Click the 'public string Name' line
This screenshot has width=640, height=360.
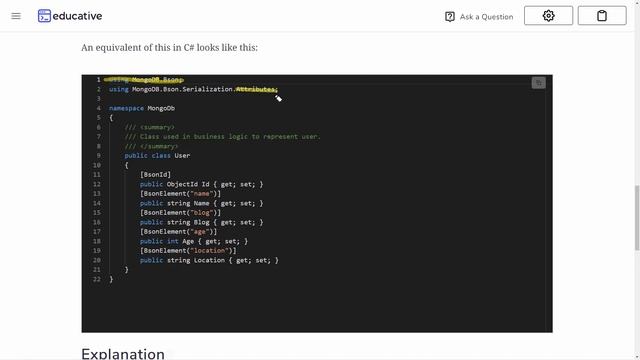pyautogui.click(x=201, y=203)
